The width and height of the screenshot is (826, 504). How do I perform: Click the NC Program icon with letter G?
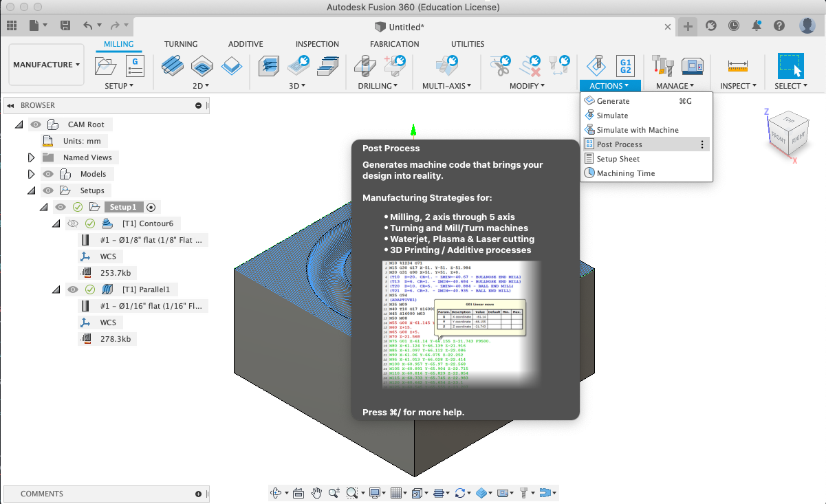[x=135, y=66]
